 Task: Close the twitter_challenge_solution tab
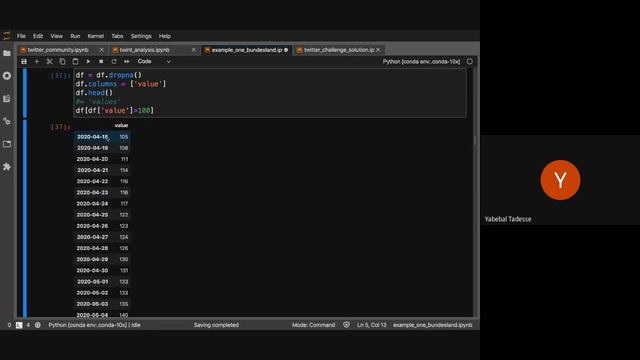click(x=378, y=50)
